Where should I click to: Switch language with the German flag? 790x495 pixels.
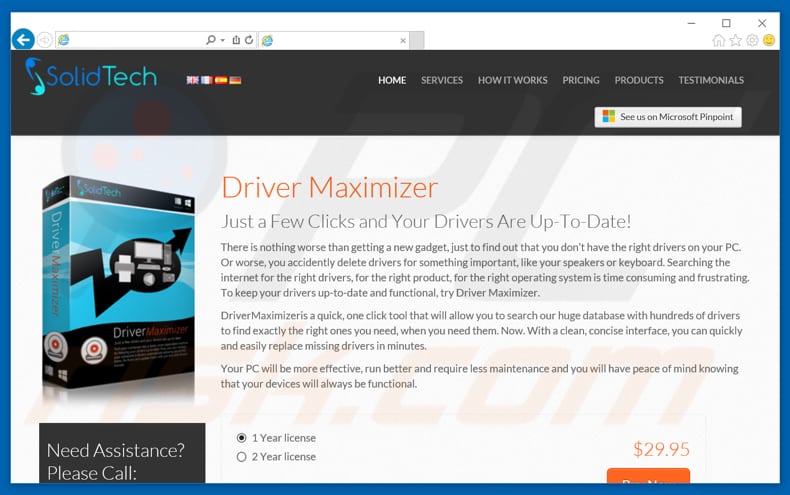click(x=235, y=80)
